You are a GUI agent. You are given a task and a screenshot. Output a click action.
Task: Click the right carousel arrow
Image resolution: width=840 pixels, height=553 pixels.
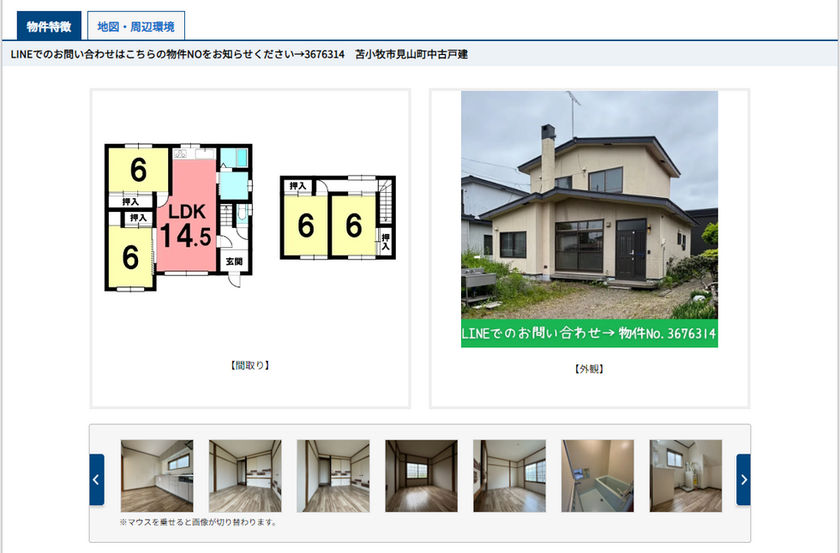tap(743, 480)
